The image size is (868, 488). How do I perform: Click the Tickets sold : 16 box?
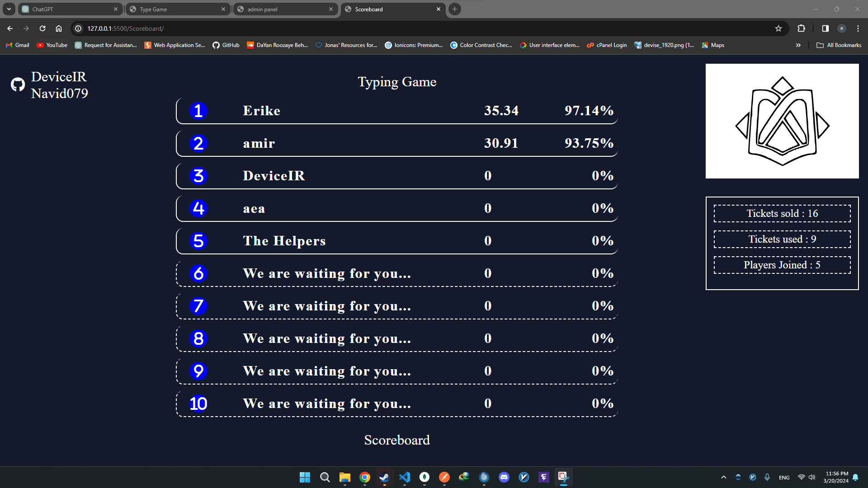pos(782,214)
